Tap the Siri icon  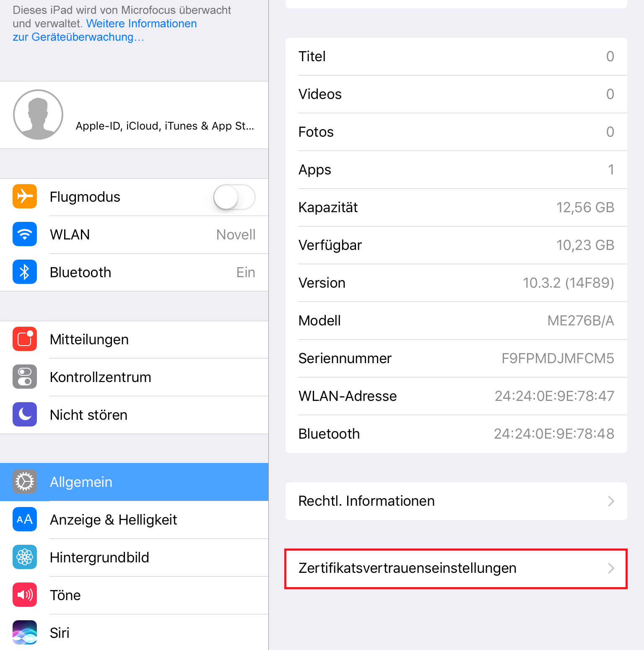coord(25,632)
